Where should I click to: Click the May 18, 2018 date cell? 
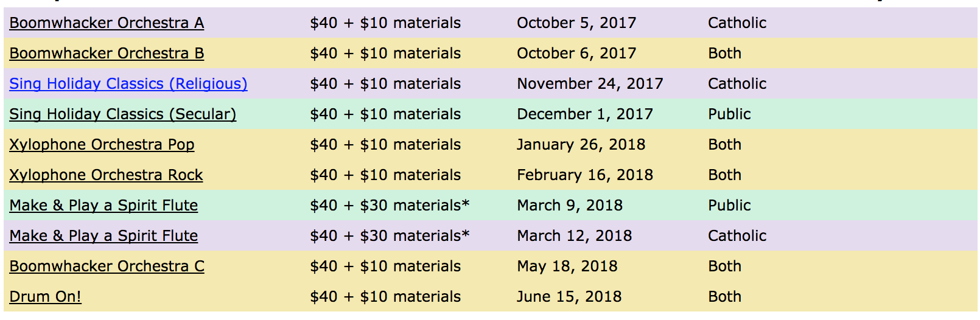click(x=567, y=266)
